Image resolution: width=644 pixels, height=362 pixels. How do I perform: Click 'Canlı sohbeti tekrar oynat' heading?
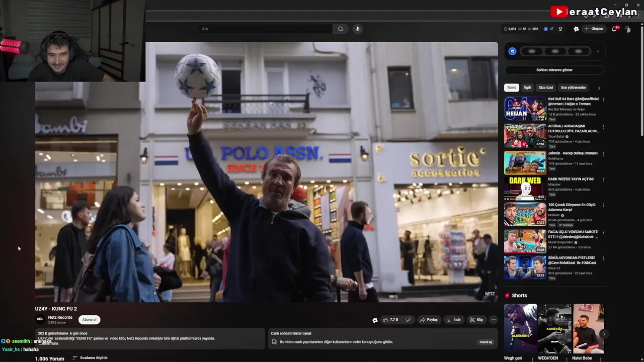[x=291, y=333]
